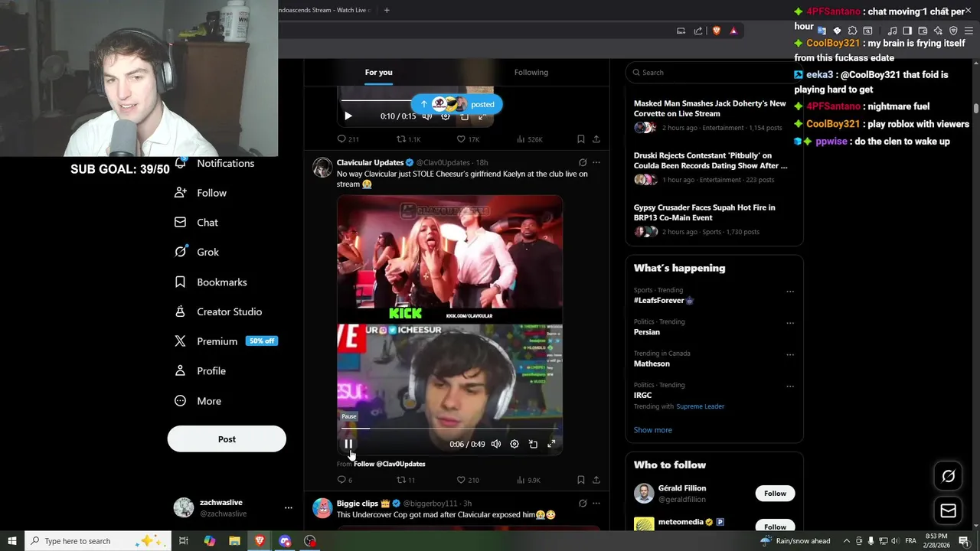Open Premium 50% off in the sidebar
This screenshot has width=980, height=551.
[225, 341]
